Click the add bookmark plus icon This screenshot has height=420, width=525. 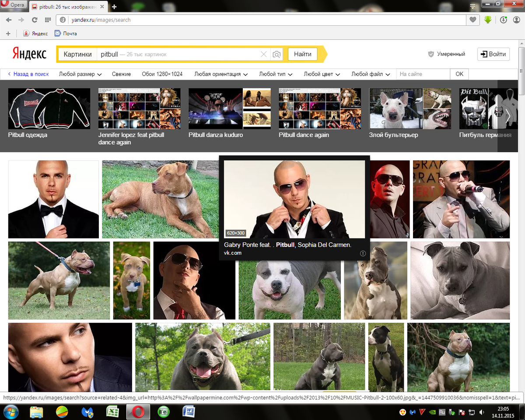tap(8, 33)
